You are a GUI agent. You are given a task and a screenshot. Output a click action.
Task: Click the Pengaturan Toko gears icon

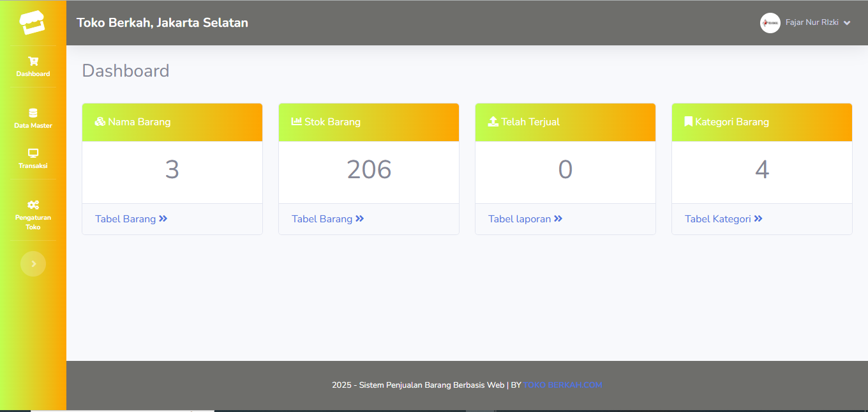33,205
